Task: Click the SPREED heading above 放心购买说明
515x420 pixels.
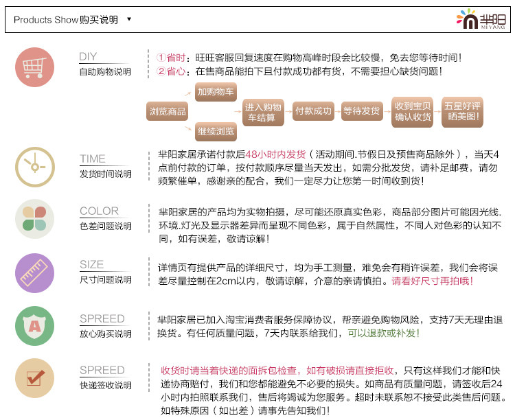Action: (x=102, y=318)
